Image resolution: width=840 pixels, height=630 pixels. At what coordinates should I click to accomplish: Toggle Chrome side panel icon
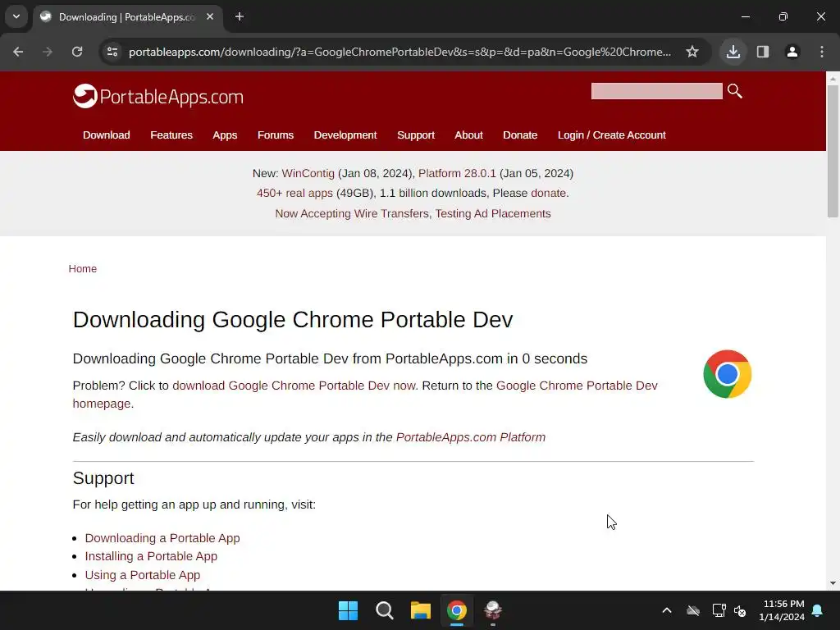(x=763, y=52)
